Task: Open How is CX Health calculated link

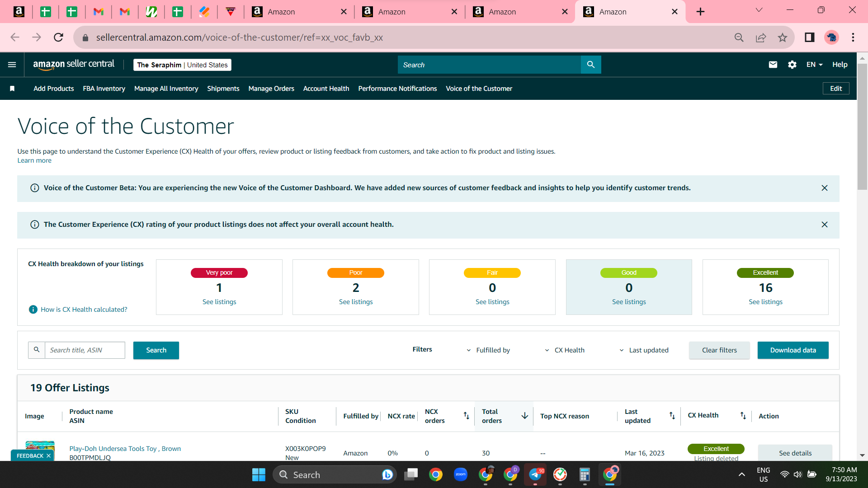Action: [x=84, y=310]
